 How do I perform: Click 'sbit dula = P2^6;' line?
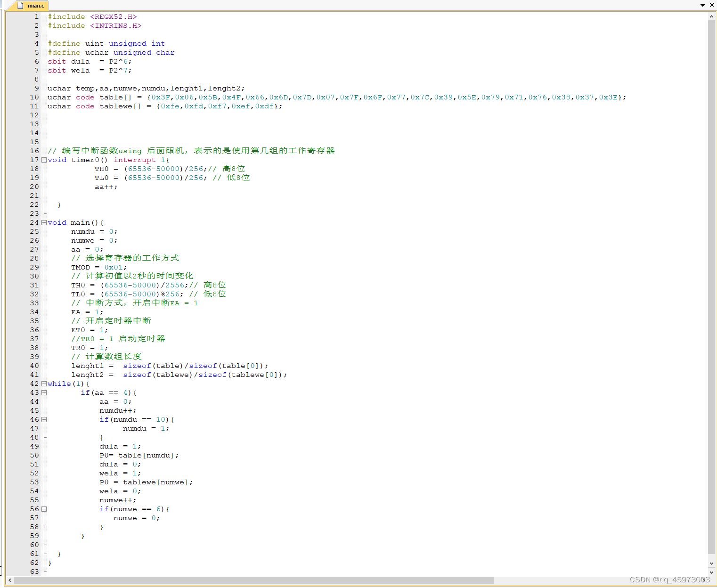[90, 61]
